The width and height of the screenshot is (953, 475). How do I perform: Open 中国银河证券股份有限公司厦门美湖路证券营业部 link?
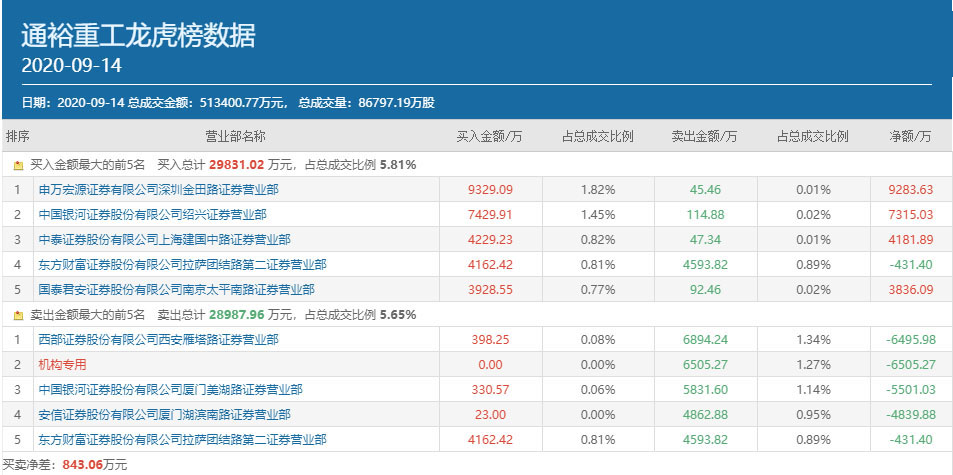[170, 389]
